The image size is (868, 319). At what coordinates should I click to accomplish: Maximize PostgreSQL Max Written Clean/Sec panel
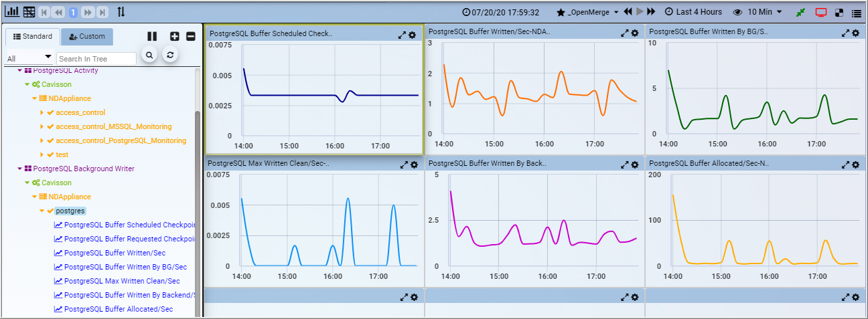pos(404,165)
